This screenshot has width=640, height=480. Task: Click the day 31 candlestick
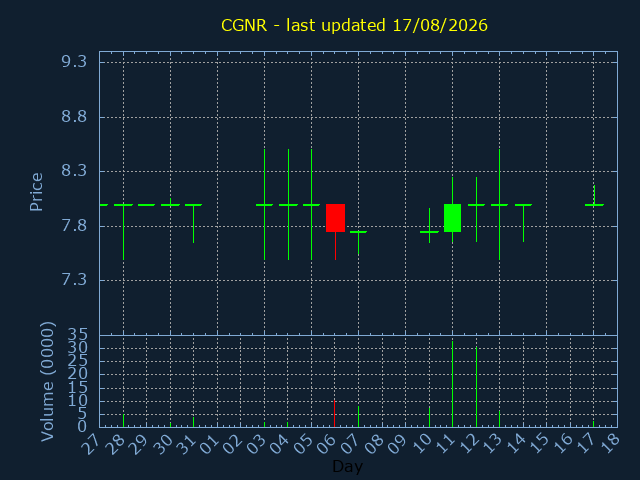coord(193,223)
